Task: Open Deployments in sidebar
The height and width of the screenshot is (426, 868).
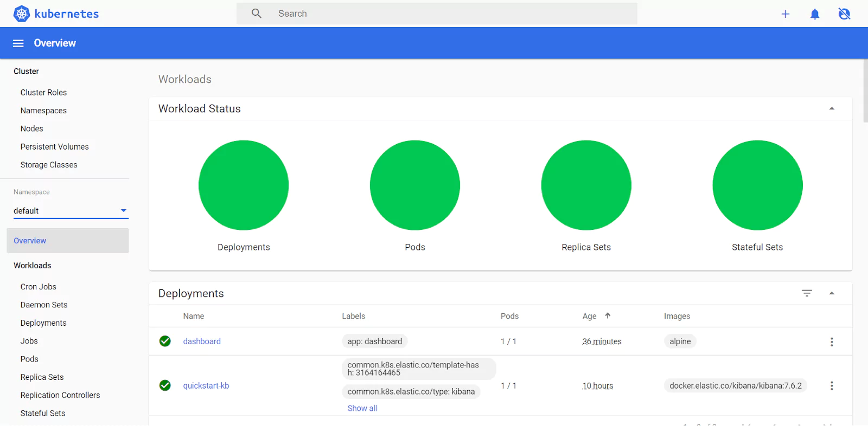Action: [43, 323]
